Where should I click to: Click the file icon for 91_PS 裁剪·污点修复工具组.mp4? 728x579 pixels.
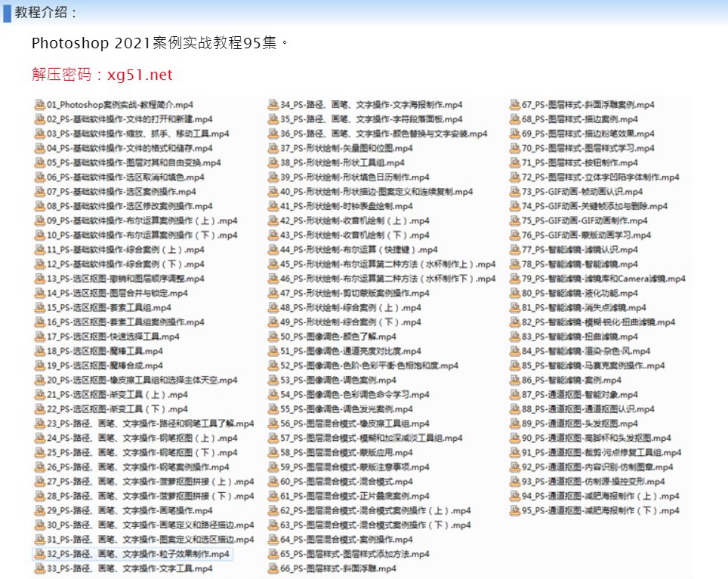515,452
